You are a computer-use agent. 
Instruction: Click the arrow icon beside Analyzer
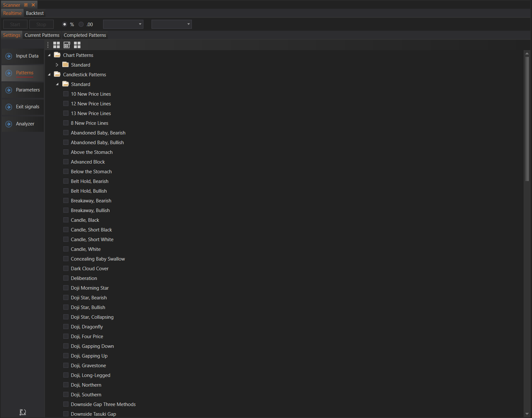[x=9, y=124]
